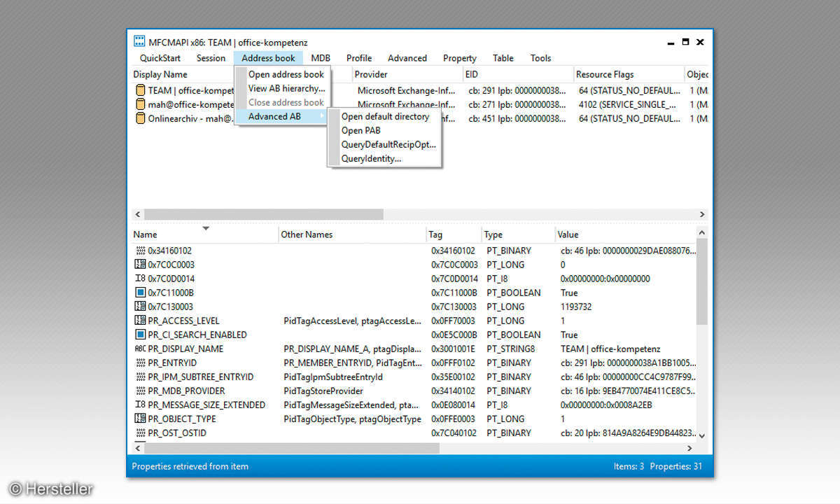840x504 pixels.
Task: Choose View AB hierarchy...
Action: (282, 88)
